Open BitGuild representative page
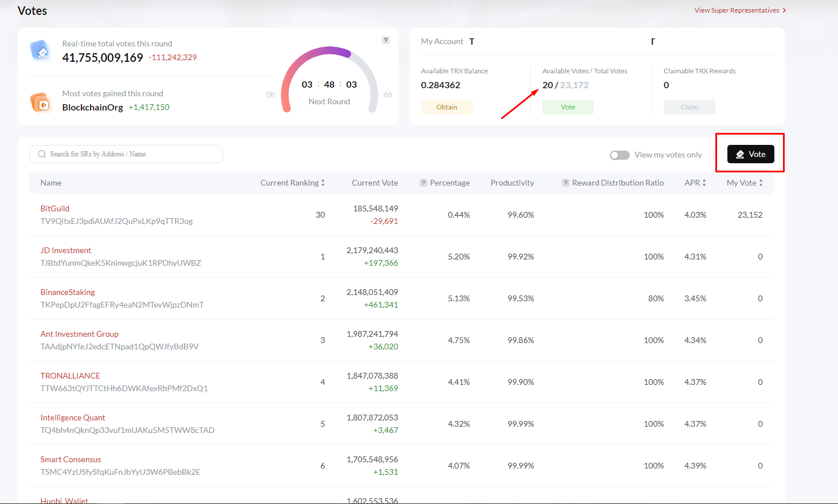The image size is (838, 504). tap(55, 208)
